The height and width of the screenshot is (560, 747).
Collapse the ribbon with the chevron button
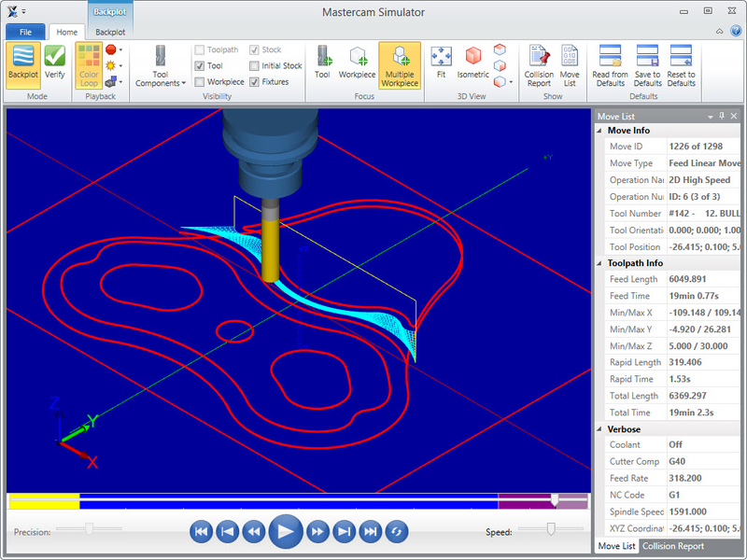[719, 32]
